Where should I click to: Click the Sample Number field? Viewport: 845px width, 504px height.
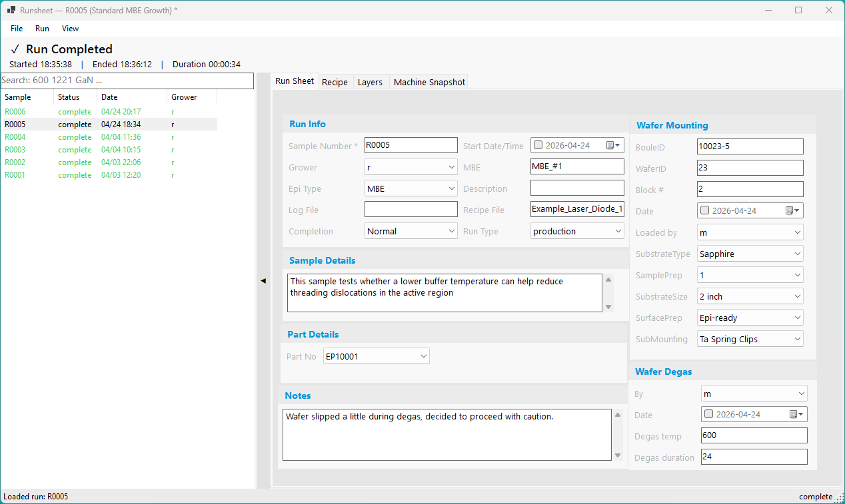click(x=411, y=145)
